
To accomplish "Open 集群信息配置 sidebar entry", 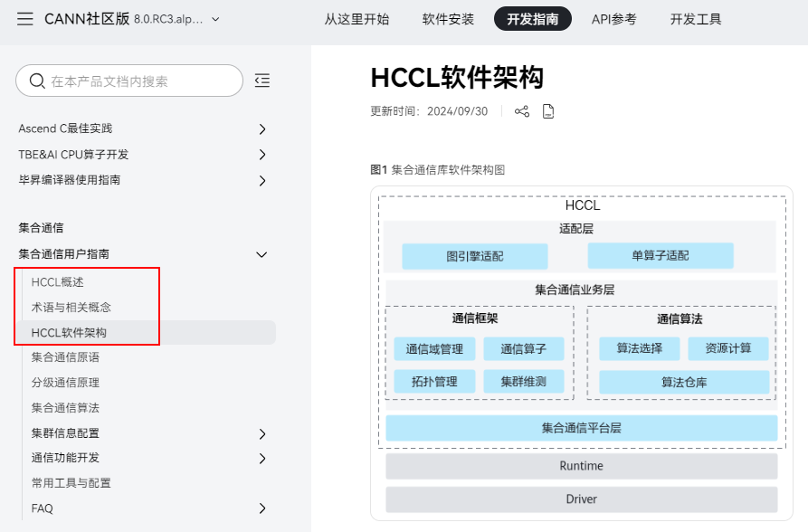I will click(x=65, y=433).
